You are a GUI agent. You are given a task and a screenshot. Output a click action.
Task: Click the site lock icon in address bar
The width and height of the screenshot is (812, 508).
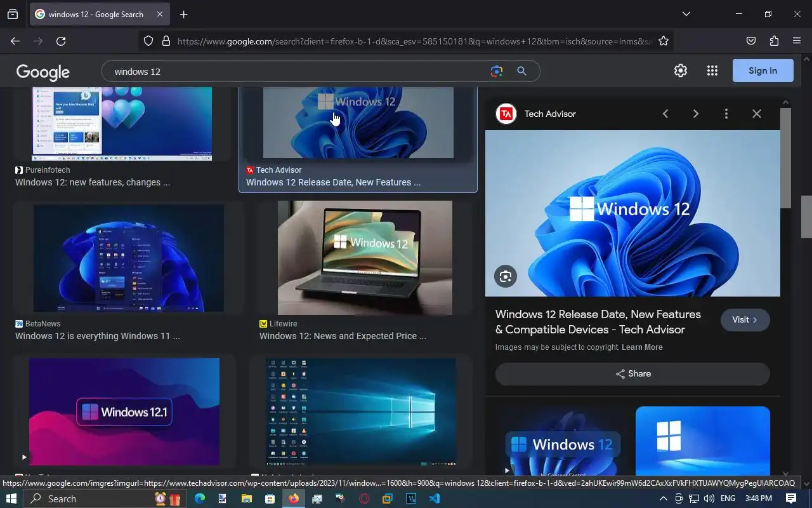click(x=166, y=41)
